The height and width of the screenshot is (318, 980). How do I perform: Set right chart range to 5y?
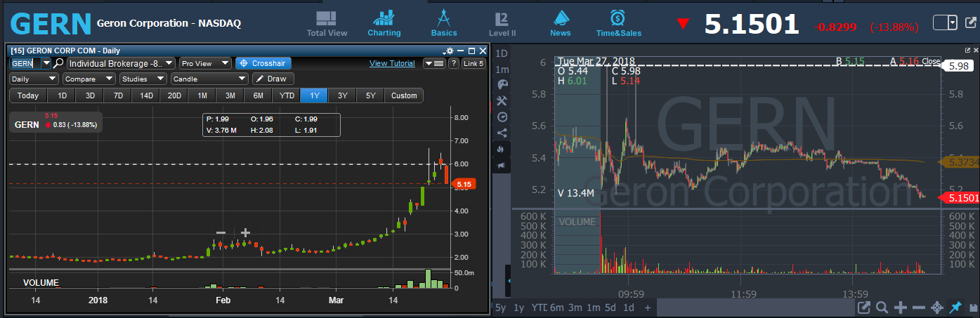point(500,307)
